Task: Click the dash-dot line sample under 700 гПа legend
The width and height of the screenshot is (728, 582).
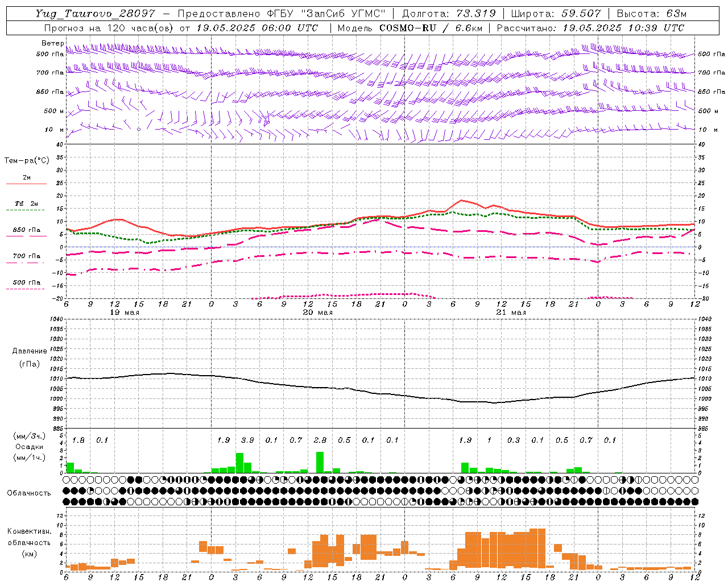Action: click(x=26, y=263)
